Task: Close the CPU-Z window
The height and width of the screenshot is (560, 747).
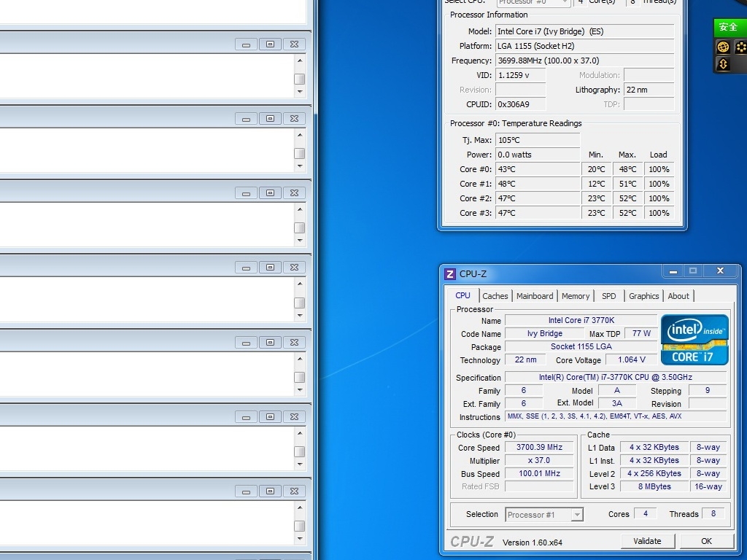Action: coord(720,271)
